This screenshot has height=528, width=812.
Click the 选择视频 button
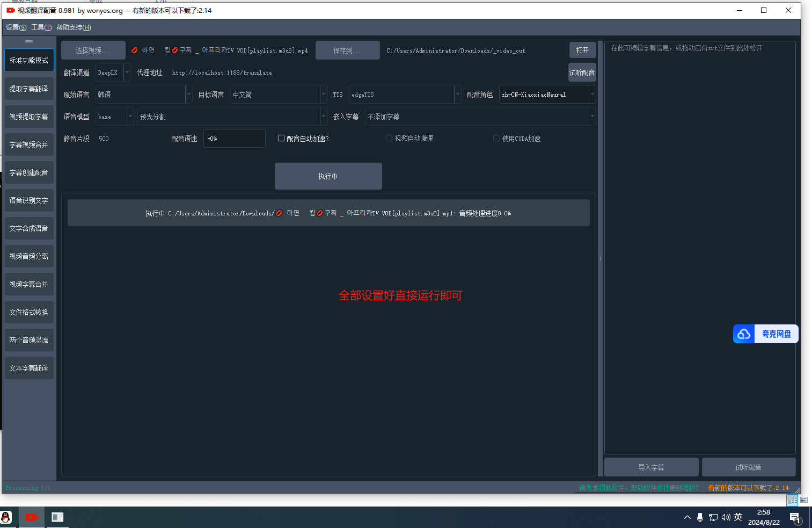pos(93,50)
